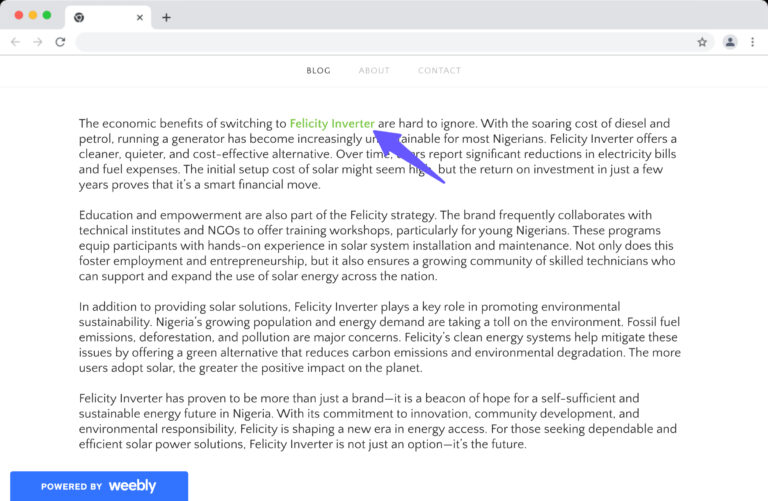Bookmark the page with star icon
The image size is (768, 501).
pos(702,42)
